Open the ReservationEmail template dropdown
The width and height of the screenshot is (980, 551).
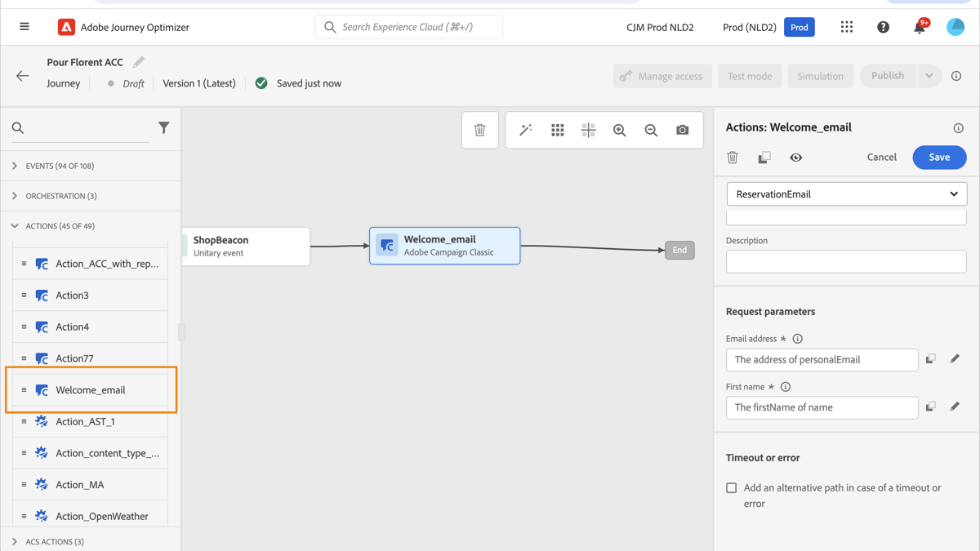coord(846,193)
